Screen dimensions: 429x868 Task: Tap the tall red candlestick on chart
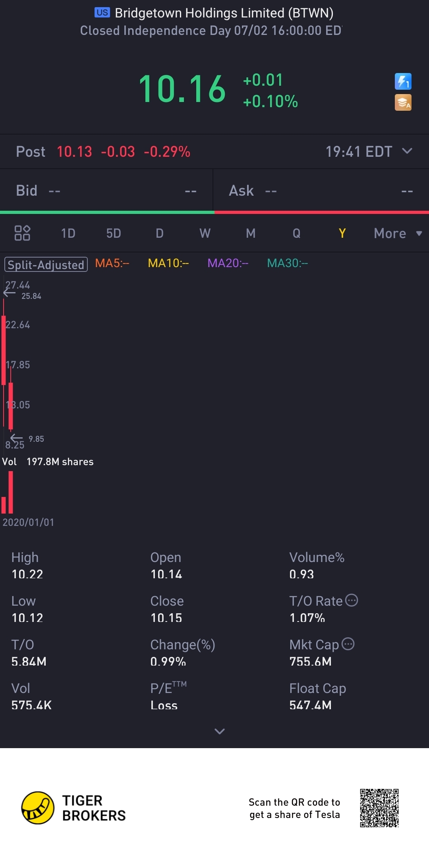(x=4, y=350)
